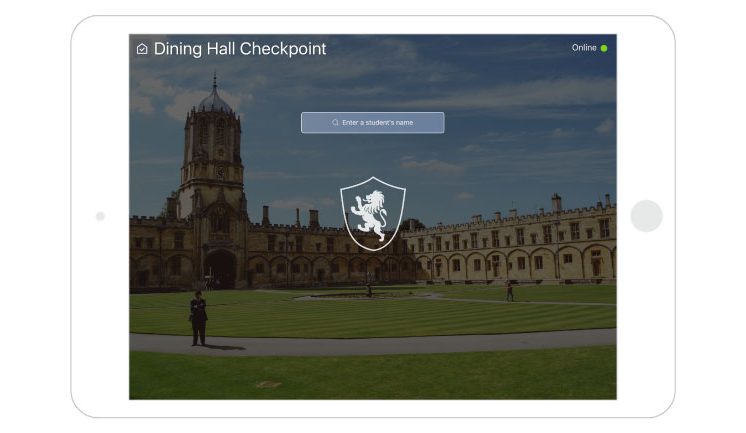Click the Online status label
746x433 pixels.
tap(584, 48)
